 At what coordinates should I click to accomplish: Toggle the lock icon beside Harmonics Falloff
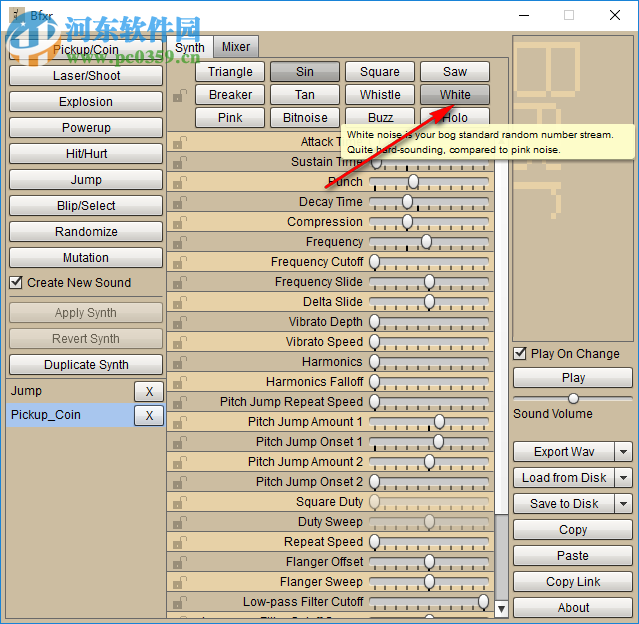[x=180, y=382]
